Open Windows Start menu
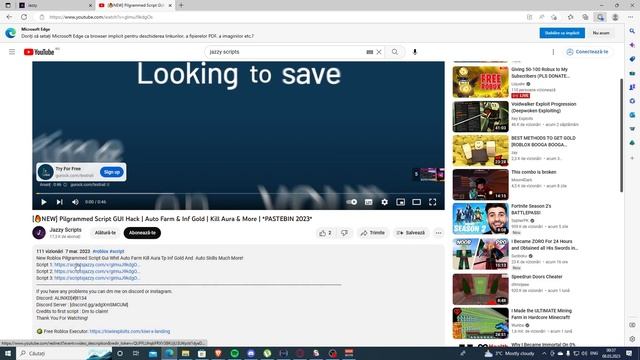 pos(7,353)
